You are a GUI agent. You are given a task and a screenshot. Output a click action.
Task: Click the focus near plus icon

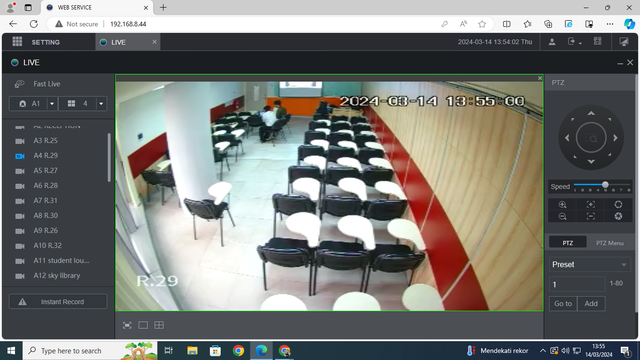pos(591,204)
